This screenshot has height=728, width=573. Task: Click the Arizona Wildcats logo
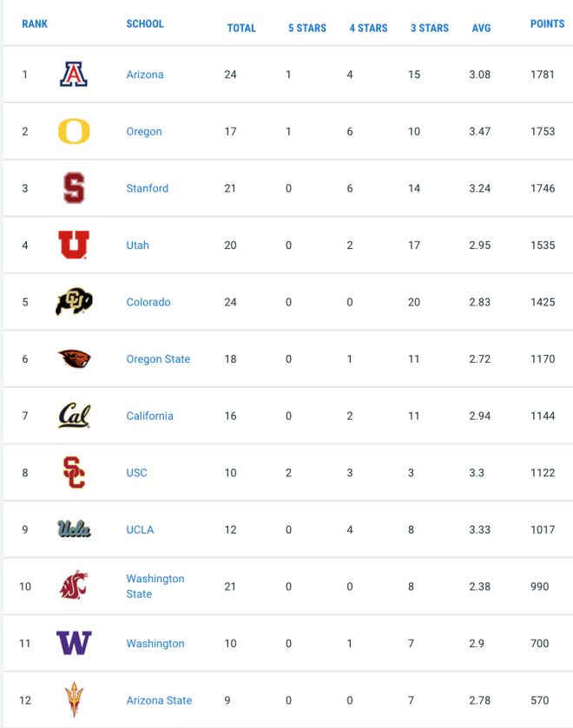point(74,75)
